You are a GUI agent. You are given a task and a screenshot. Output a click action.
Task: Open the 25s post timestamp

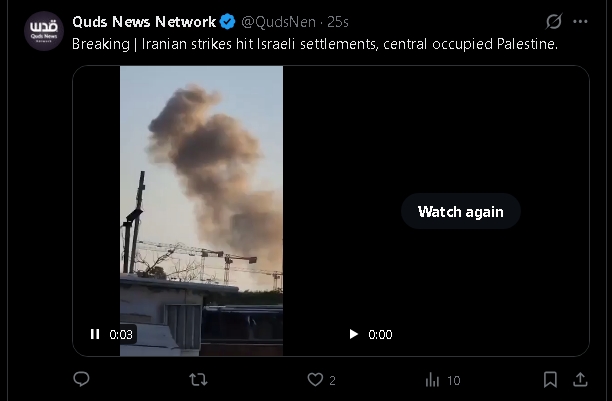point(338,22)
